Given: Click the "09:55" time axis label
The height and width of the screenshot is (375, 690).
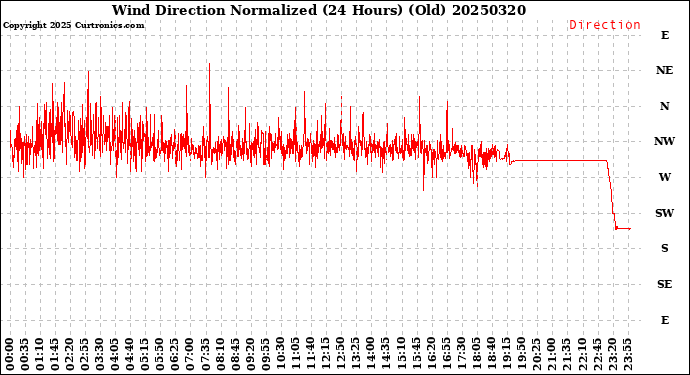Looking at the screenshot, I should 265,354.
